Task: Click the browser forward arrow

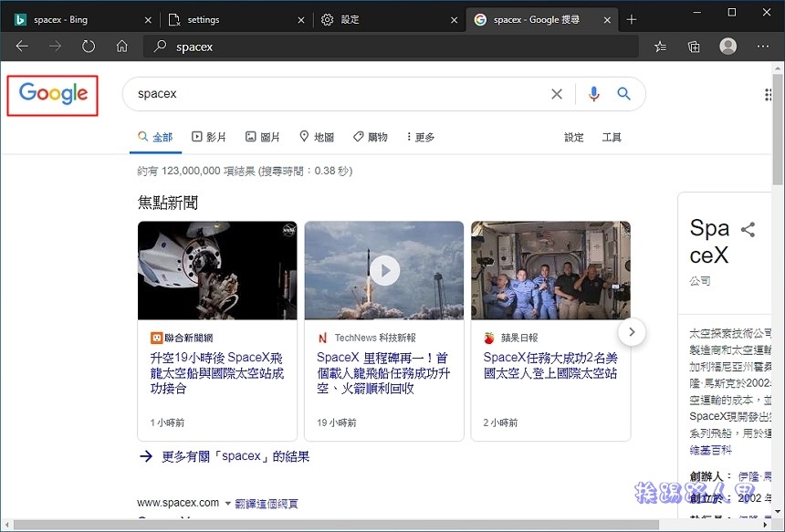Action: 55,47
